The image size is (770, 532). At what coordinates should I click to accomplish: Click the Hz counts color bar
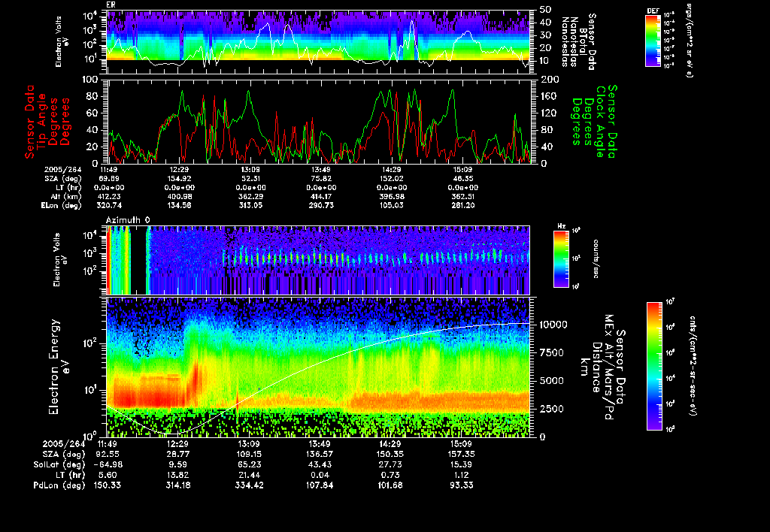point(561,258)
